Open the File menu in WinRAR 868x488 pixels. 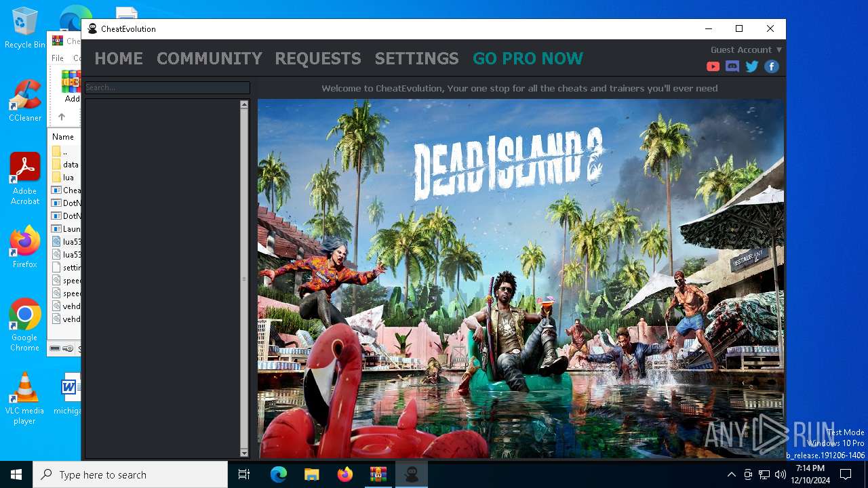pos(58,58)
